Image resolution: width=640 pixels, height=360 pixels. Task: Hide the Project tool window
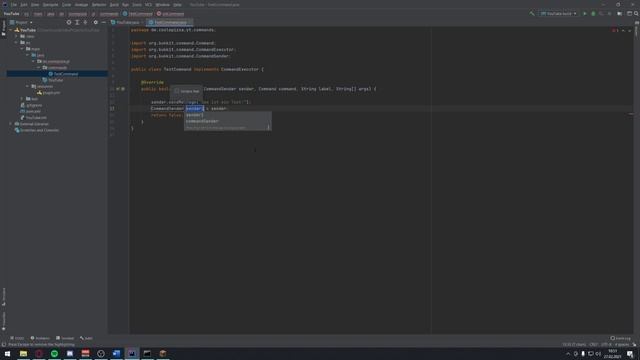(x=103, y=22)
